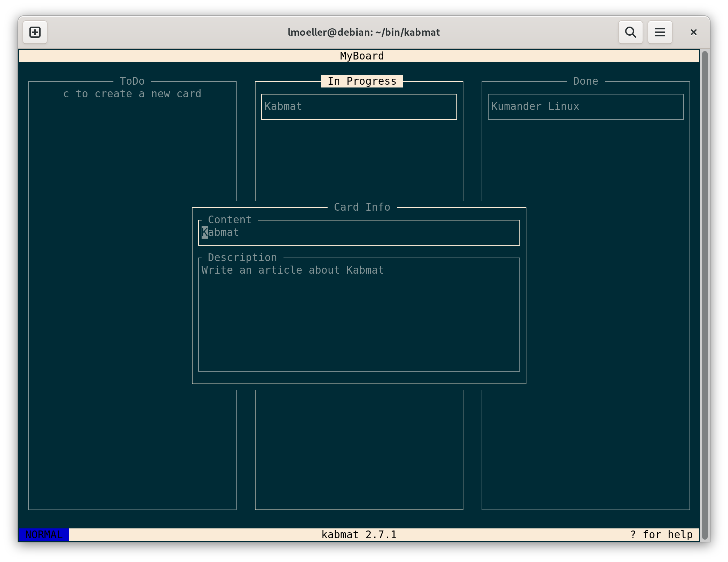The width and height of the screenshot is (728, 562).
Task: Select the In Progress column header
Action: (x=362, y=81)
